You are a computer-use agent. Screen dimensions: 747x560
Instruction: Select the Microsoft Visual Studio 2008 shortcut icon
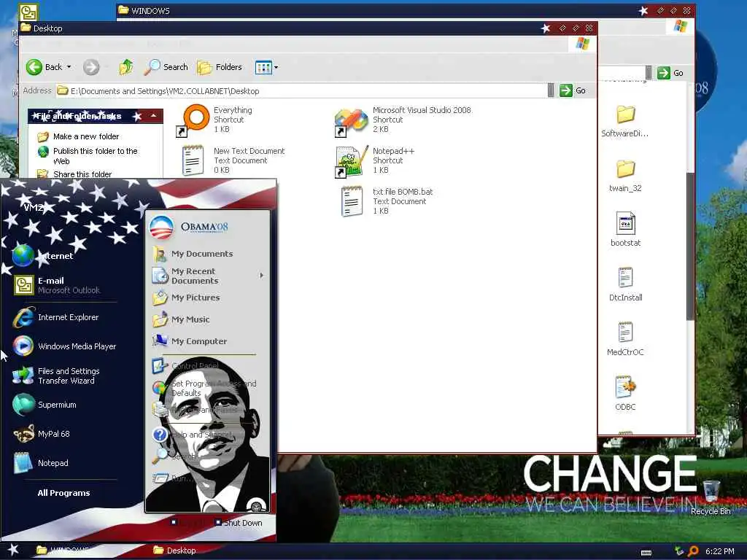point(351,122)
